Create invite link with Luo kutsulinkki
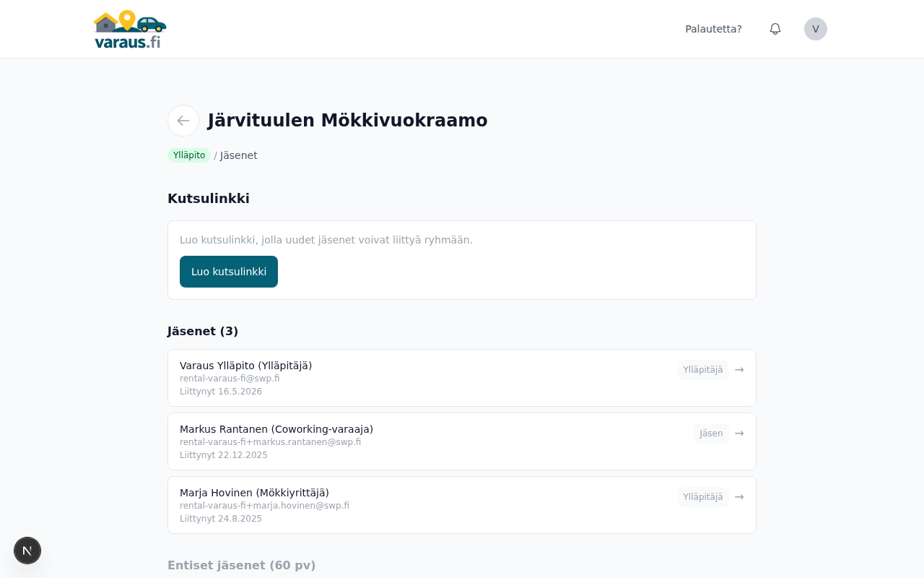 pyautogui.click(x=229, y=272)
